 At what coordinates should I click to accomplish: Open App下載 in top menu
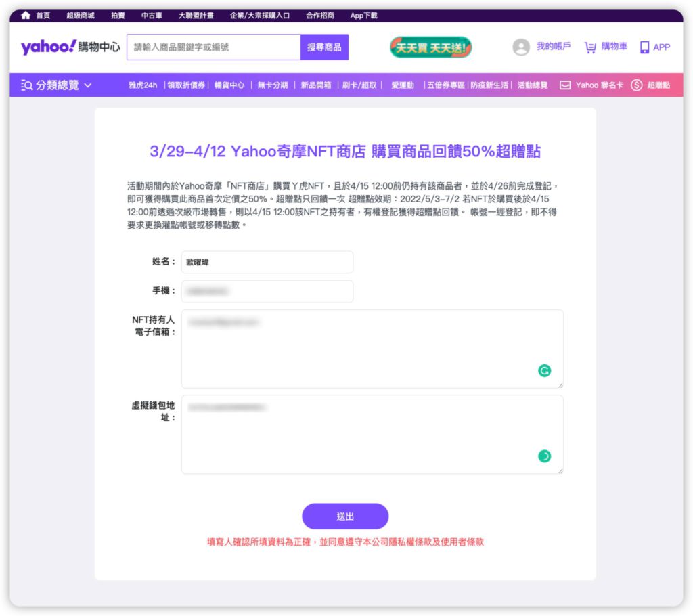[363, 16]
